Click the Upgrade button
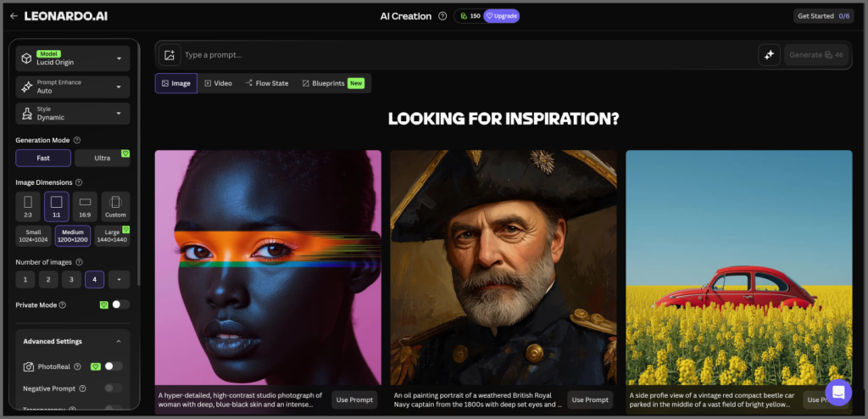This screenshot has width=868, height=419. (502, 16)
